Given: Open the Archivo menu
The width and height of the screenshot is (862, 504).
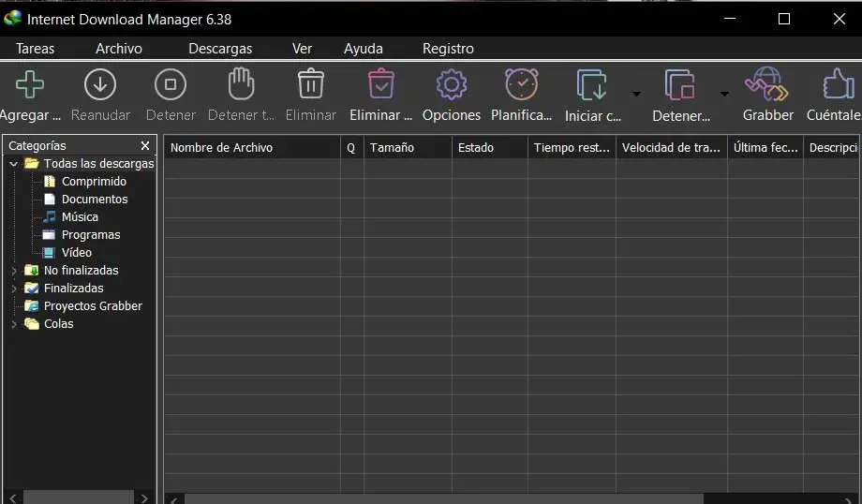Looking at the screenshot, I should point(119,49).
